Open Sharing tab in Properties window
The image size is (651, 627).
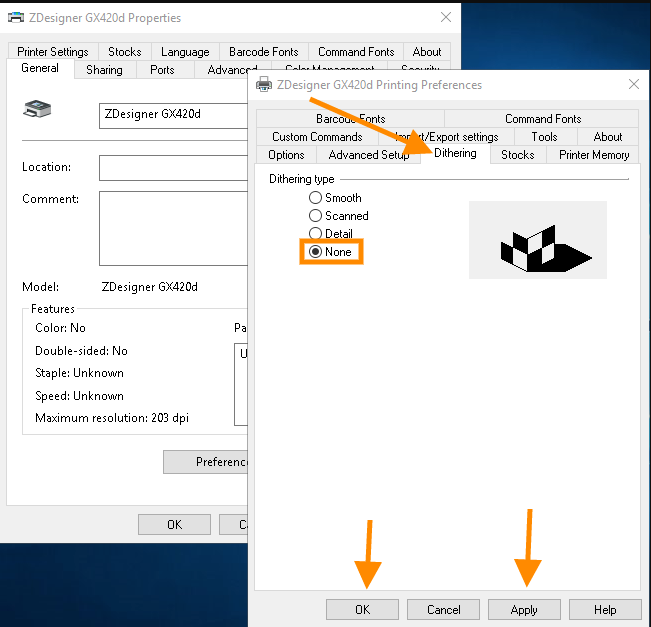pyautogui.click(x=104, y=70)
